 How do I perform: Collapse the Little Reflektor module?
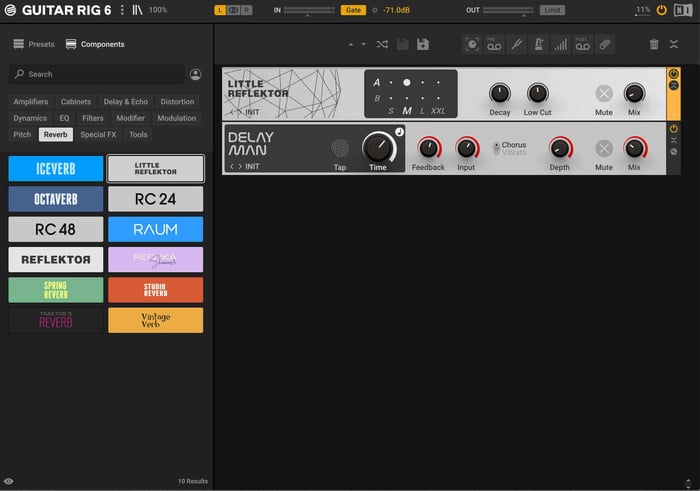(674, 85)
